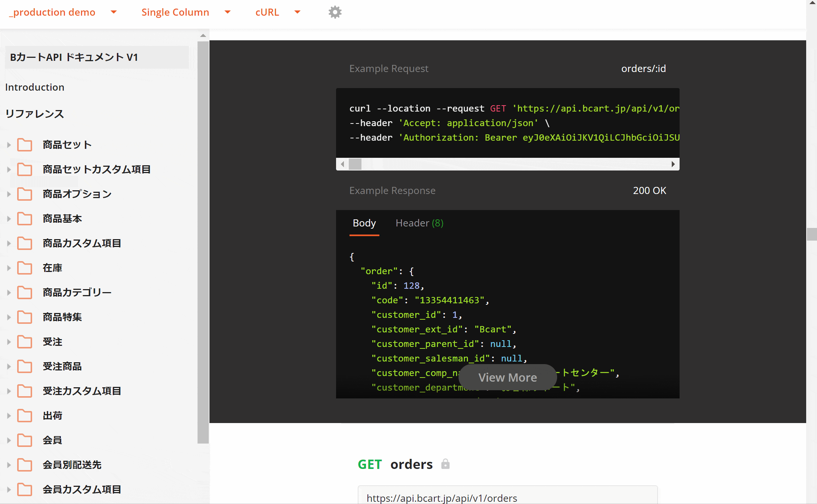Click the left arrow of code scrollbar
This screenshot has width=817, height=504.
point(342,164)
